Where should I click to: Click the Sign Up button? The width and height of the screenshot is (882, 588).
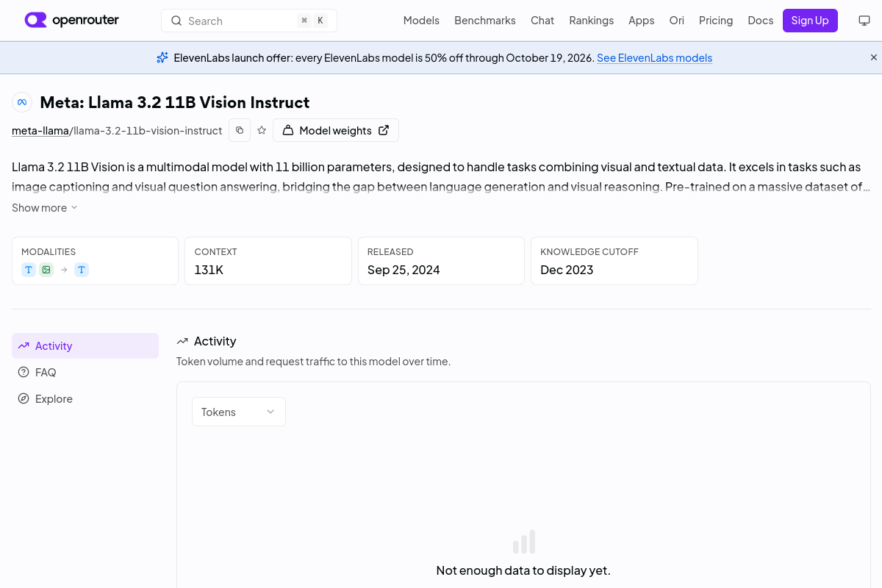click(810, 21)
